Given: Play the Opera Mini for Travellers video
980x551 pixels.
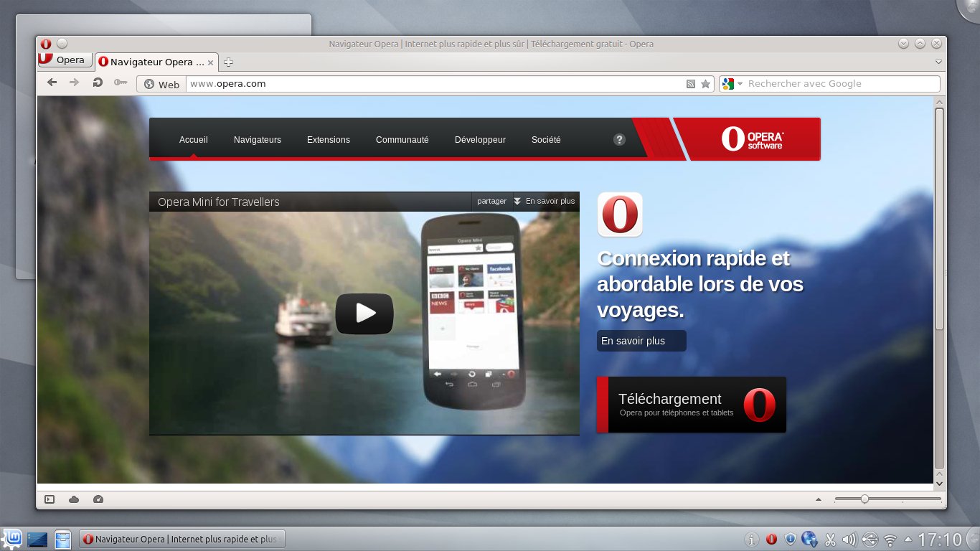Looking at the screenshot, I should (x=364, y=314).
